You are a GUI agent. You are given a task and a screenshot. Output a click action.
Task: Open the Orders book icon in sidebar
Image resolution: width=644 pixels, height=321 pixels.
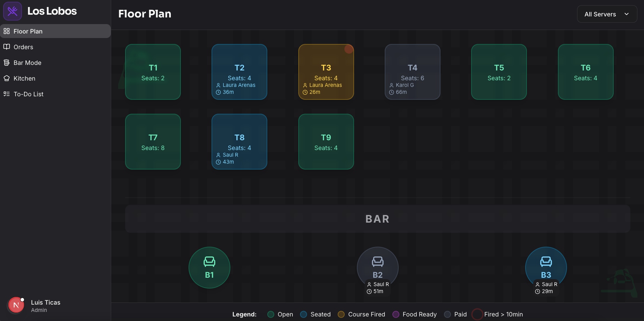tap(7, 47)
